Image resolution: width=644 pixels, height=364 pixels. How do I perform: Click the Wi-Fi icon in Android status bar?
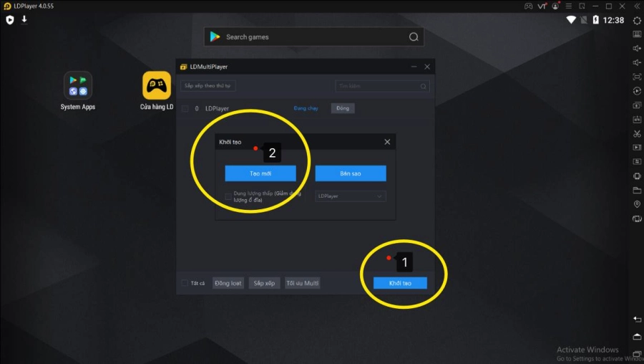click(x=571, y=20)
